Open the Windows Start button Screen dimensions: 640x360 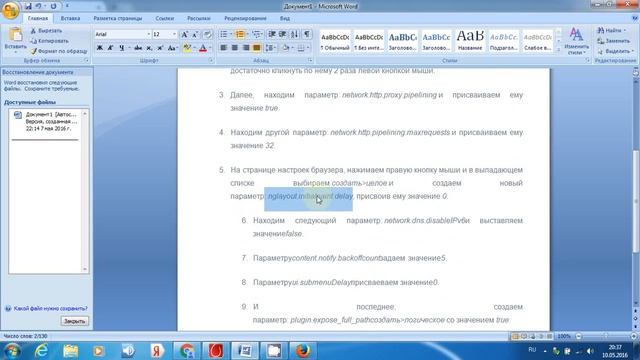(11, 351)
